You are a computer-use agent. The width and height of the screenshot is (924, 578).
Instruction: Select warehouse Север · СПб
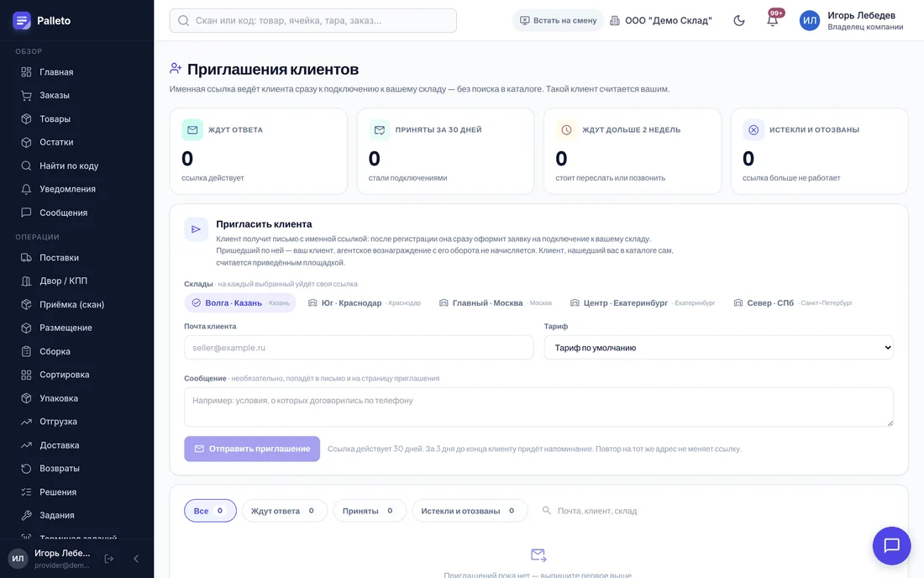793,302
